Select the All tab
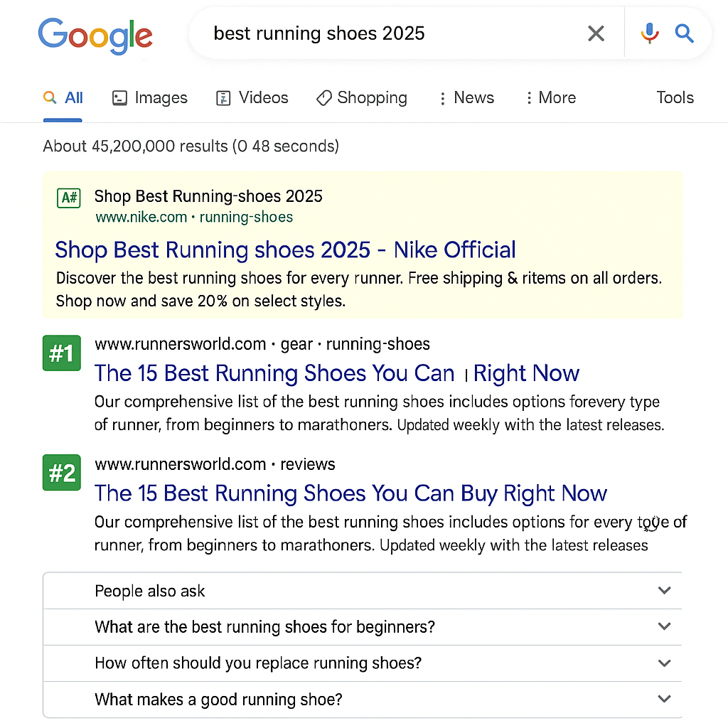 click(63, 98)
